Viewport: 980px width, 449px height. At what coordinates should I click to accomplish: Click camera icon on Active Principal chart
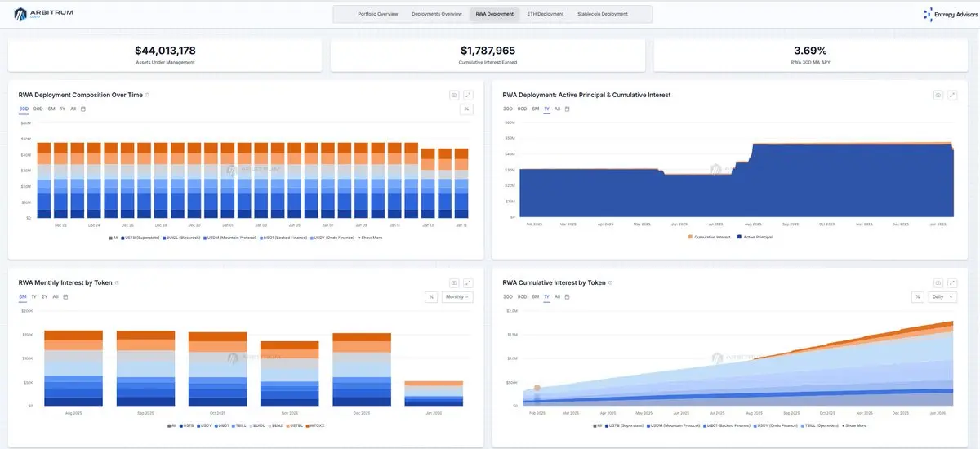938,95
